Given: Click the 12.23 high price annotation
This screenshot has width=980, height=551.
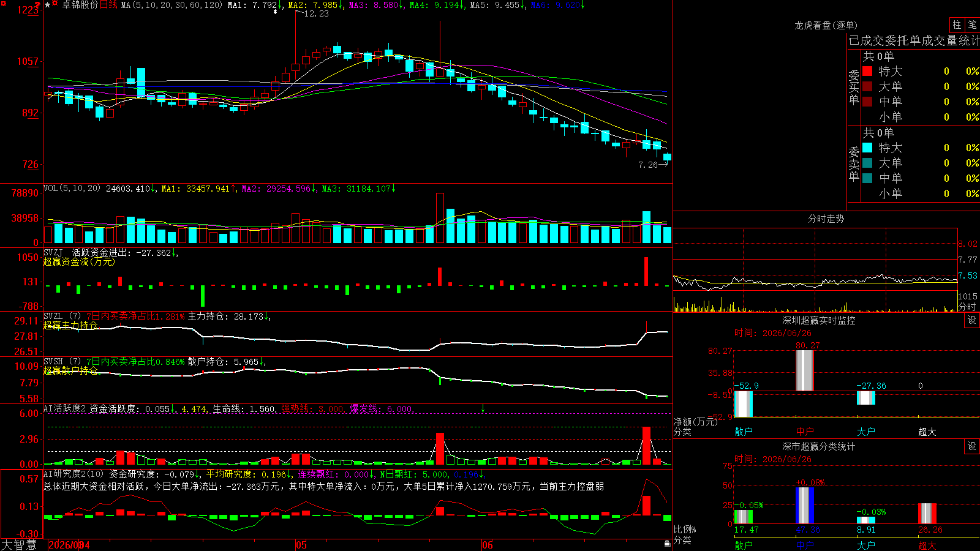Looking at the screenshot, I should point(316,13).
